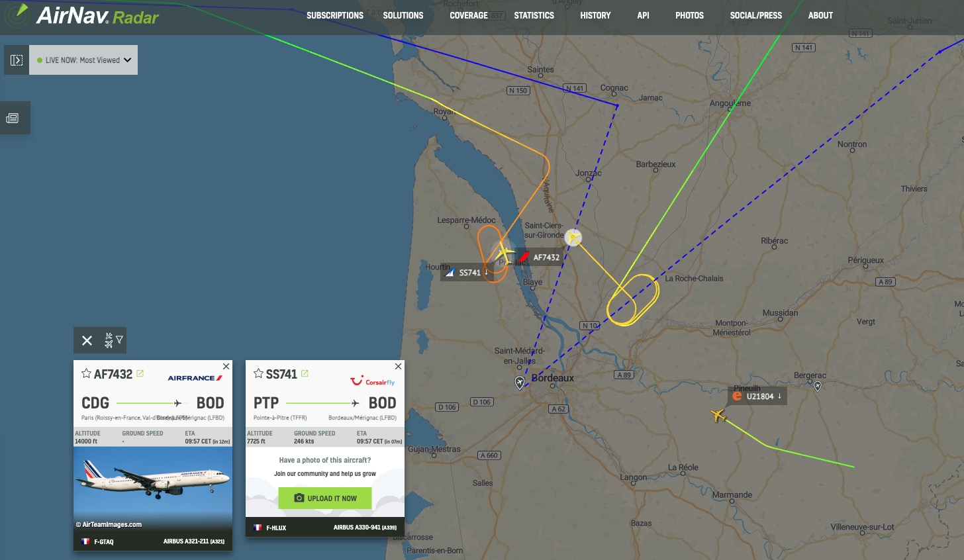Click the Bordeaux city label on map
Screen dimensions: 964x560
coord(553,378)
